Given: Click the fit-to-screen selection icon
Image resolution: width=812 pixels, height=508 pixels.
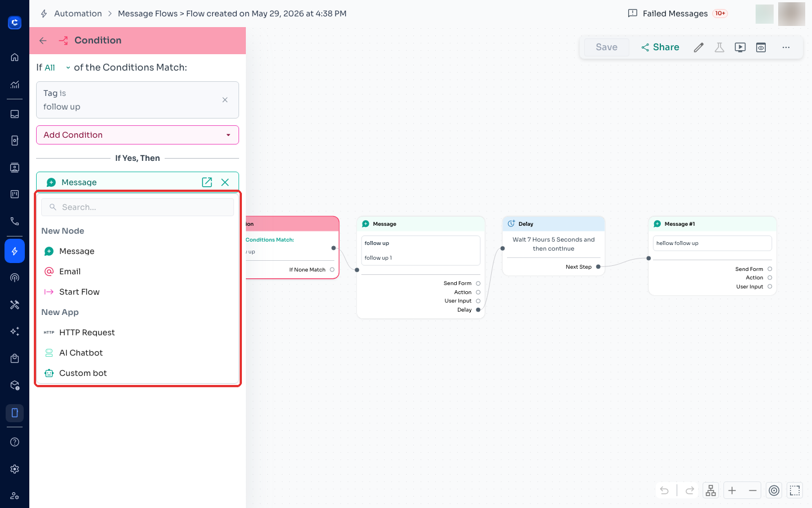Looking at the screenshot, I should 795,491.
